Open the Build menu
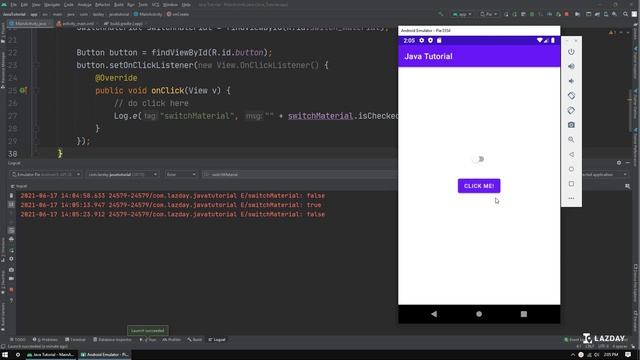The image size is (640, 360). [118, 5]
